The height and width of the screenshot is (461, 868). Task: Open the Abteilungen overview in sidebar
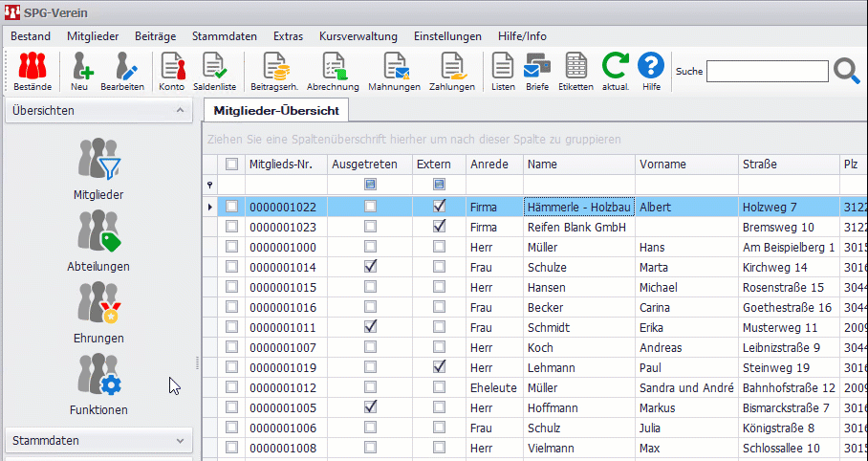tap(98, 241)
